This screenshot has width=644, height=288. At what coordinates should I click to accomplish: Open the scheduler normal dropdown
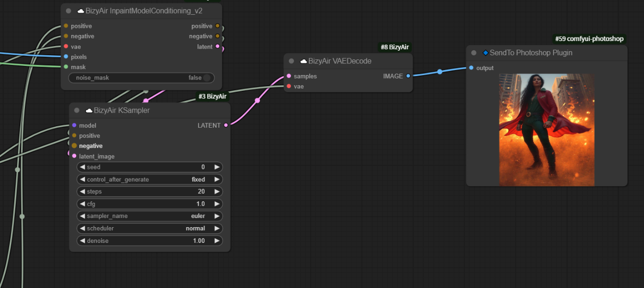tap(149, 228)
